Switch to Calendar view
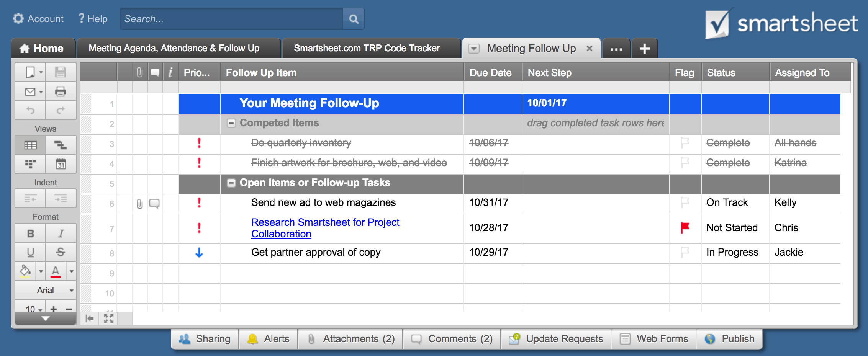Image resolution: width=868 pixels, height=356 pixels. [x=61, y=164]
